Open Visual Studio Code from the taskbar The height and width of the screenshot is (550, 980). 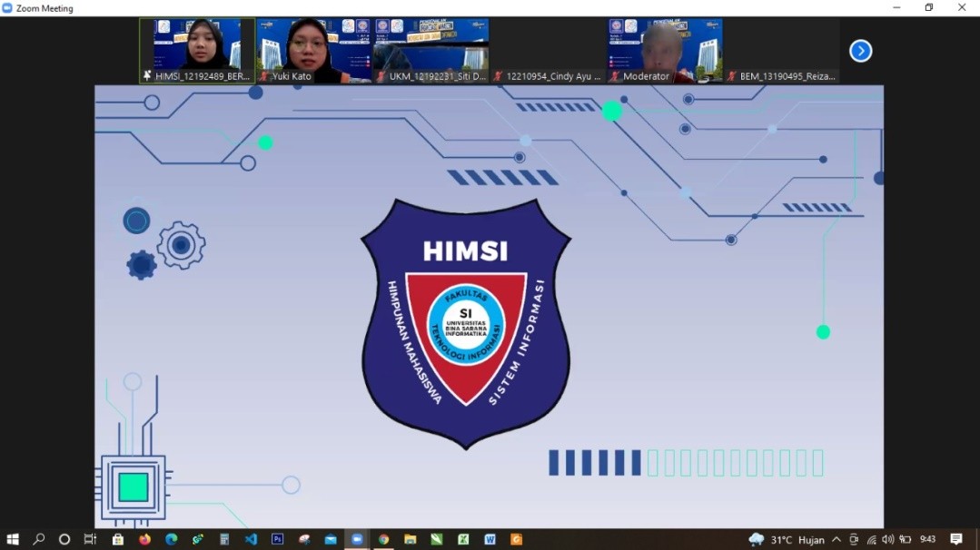[x=251, y=539]
